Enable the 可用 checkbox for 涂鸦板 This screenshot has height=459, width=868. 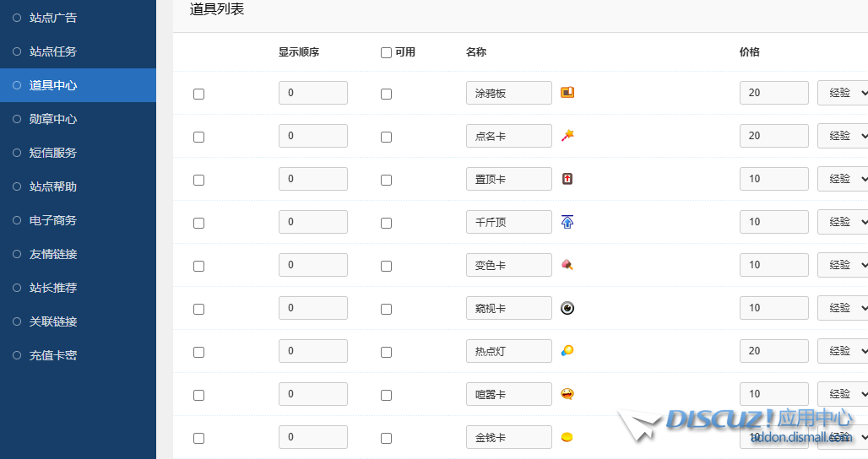point(386,94)
